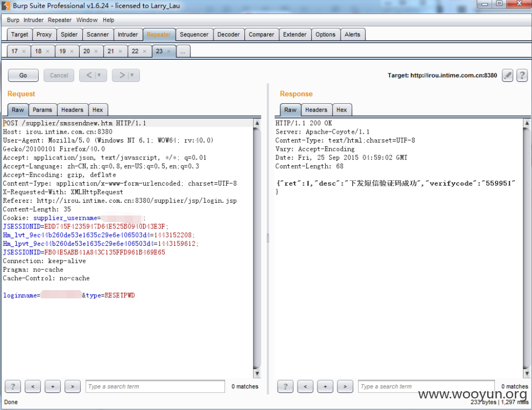The height and width of the screenshot is (410, 532).
Task: Close Repeater tab 18
Action: (x=48, y=51)
